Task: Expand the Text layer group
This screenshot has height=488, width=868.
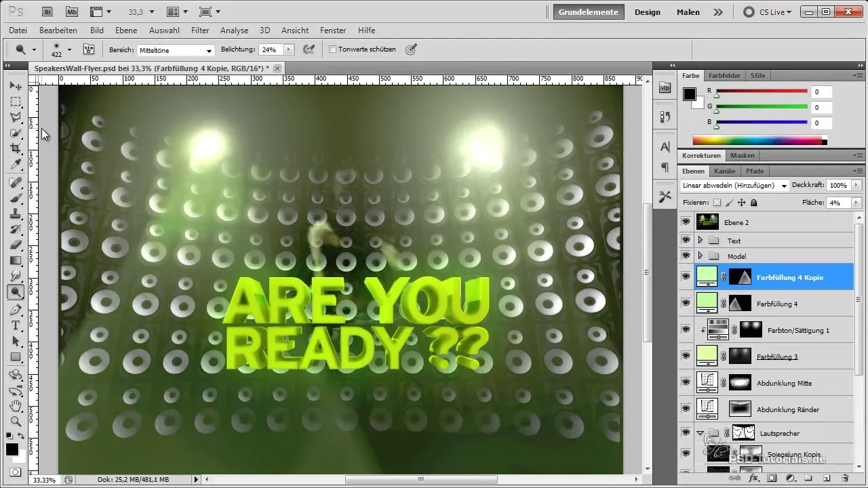Action: [700, 240]
